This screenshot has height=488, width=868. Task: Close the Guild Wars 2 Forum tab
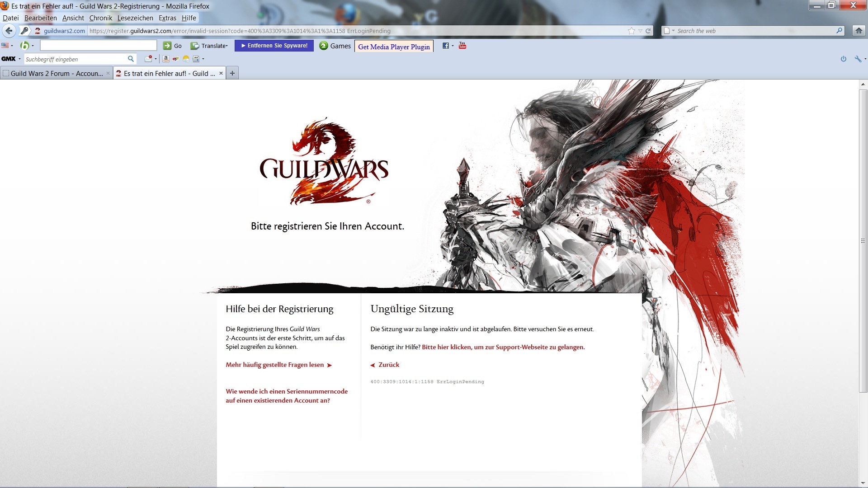pos(108,73)
